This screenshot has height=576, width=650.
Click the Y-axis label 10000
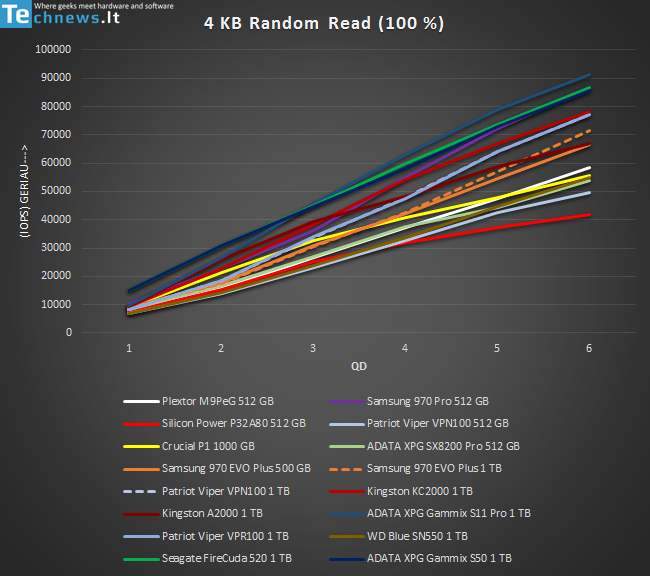[x=56, y=304]
